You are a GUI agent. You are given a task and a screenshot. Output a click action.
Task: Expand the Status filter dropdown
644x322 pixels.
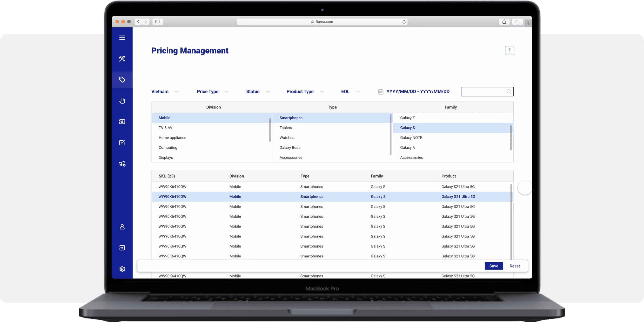coord(258,92)
